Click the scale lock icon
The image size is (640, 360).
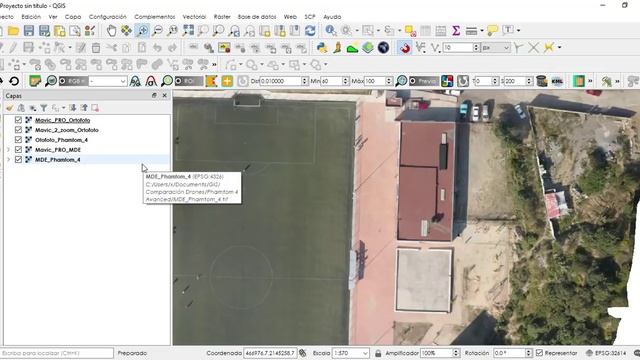378,353
